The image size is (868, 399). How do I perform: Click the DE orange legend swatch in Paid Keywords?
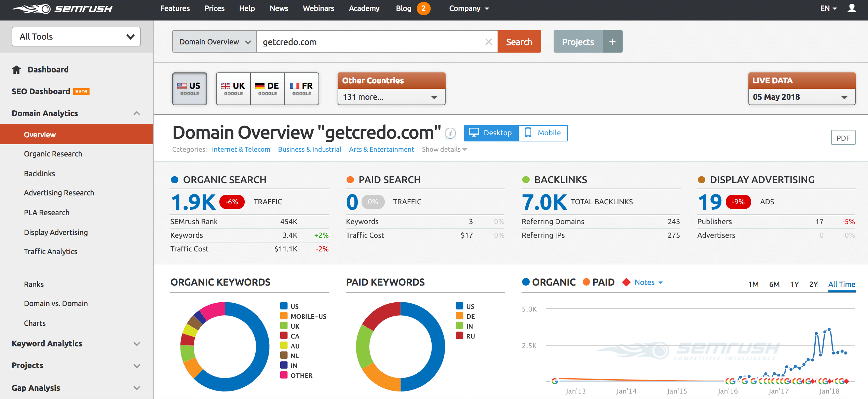[459, 316]
